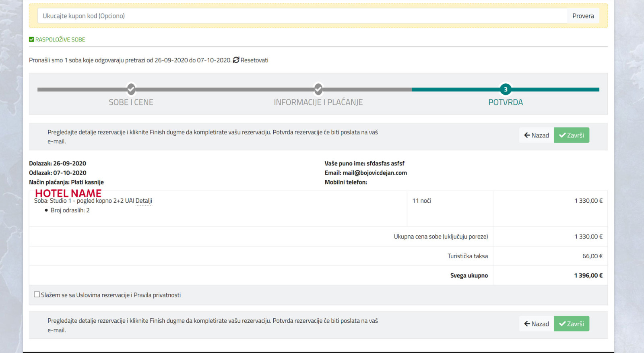Open the Pravila privatnosti link
The image size is (644, 353).
[157, 295]
